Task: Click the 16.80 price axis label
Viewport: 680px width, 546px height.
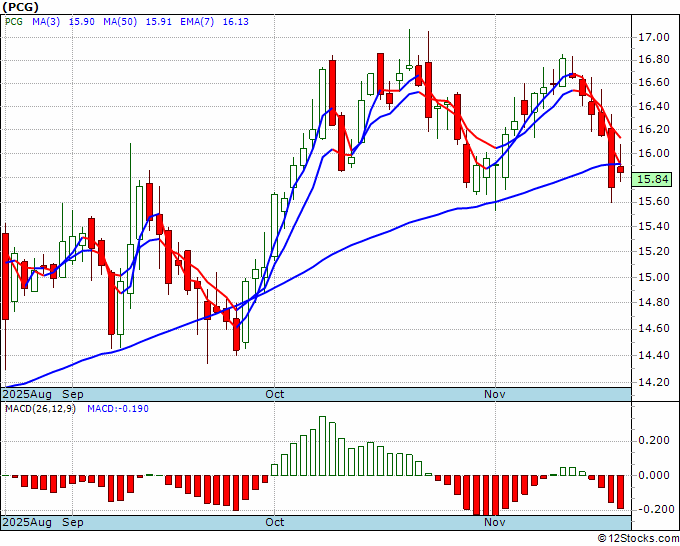Action: pos(654,59)
